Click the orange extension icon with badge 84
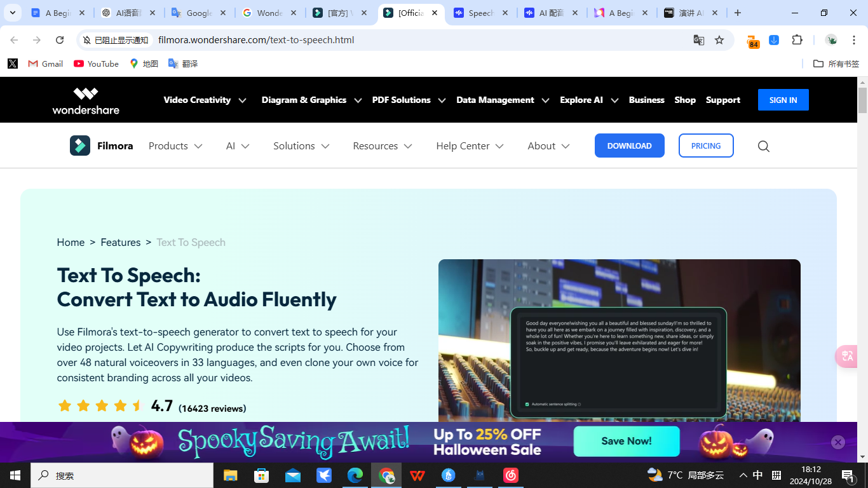The image size is (868, 488). pyautogui.click(x=753, y=41)
